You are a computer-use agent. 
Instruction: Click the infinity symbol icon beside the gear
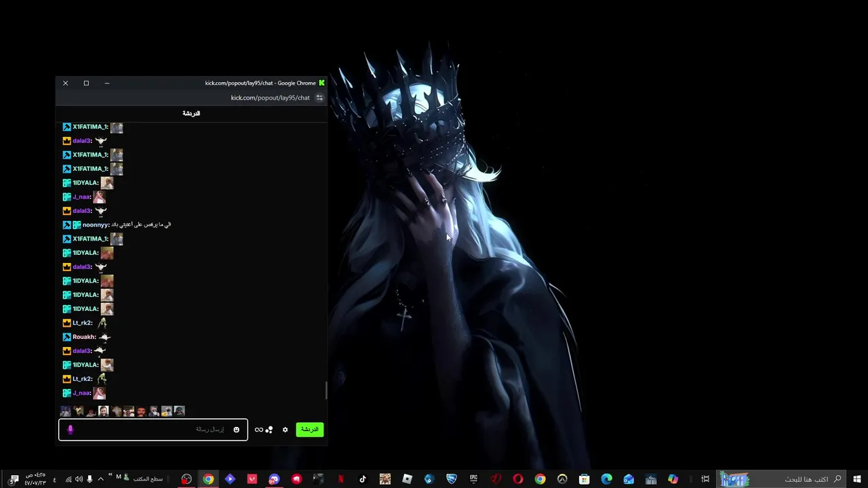(x=258, y=430)
